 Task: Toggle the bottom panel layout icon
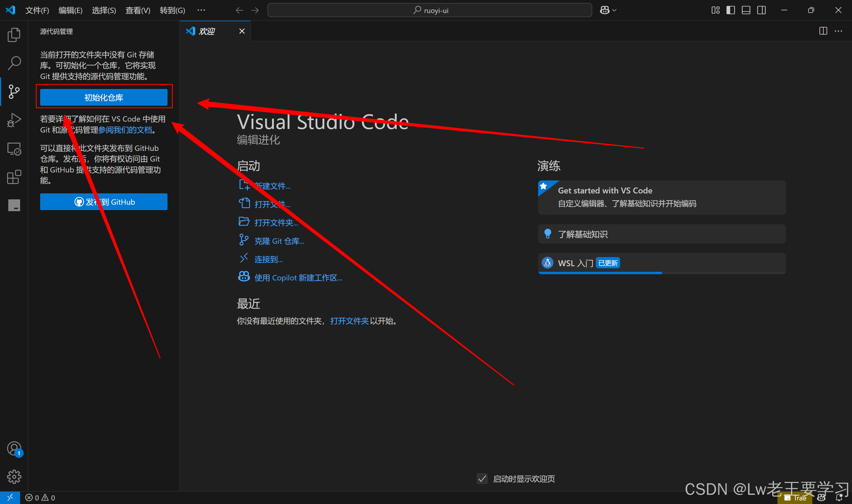[x=746, y=10]
